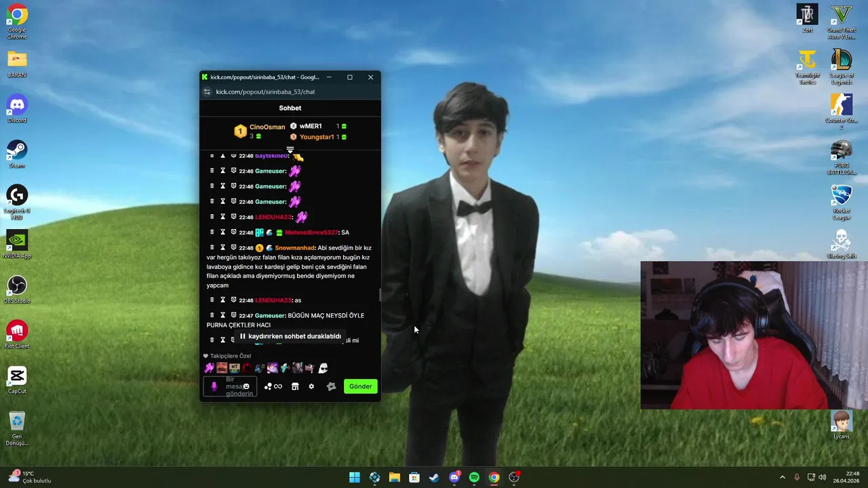Select the Steam desktop icon
868x488 pixels.
pos(17,154)
